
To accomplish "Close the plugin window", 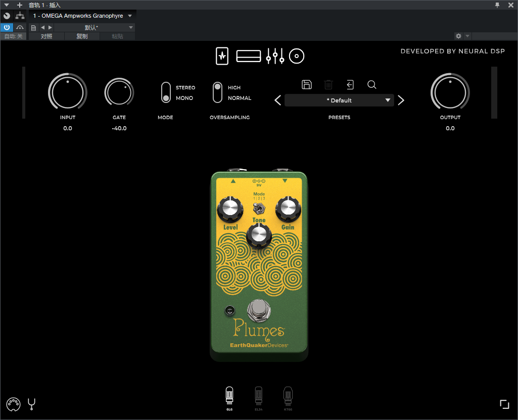I will click(511, 5).
